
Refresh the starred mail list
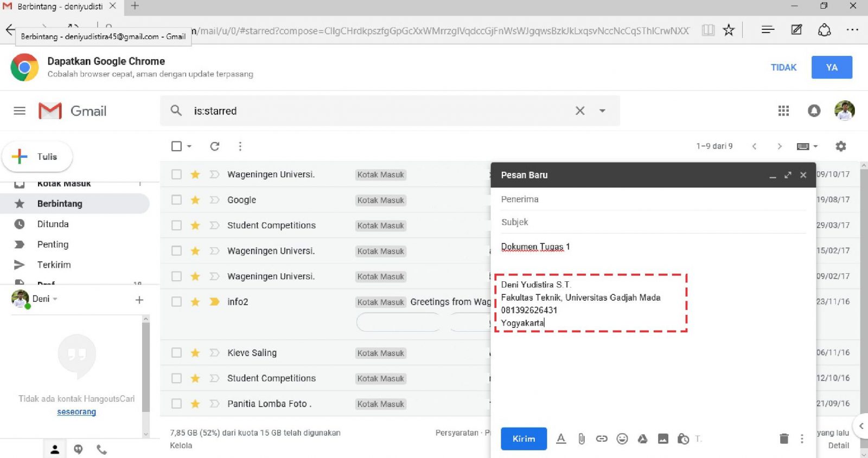215,146
